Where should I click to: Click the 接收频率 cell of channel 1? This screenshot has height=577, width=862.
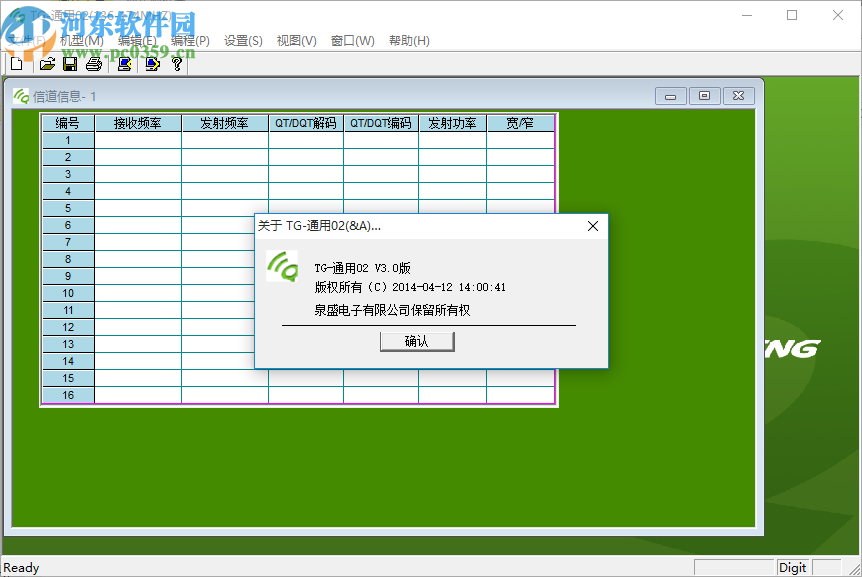(138, 140)
